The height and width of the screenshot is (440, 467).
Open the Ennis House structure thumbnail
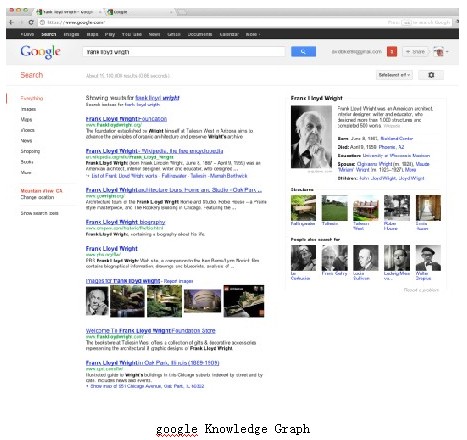[x=428, y=208]
